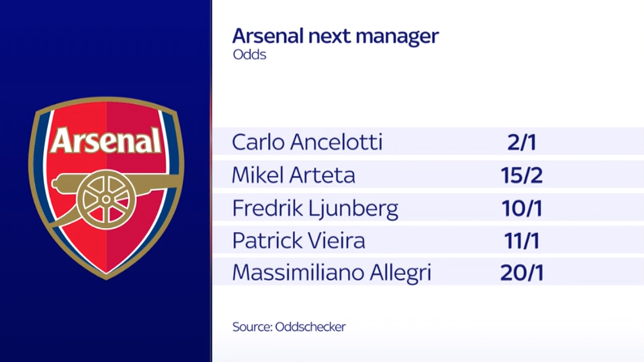Click the 15/2 odds for Arteta
The image size is (644, 362).
pyautogui.click(x=522, y=175)
